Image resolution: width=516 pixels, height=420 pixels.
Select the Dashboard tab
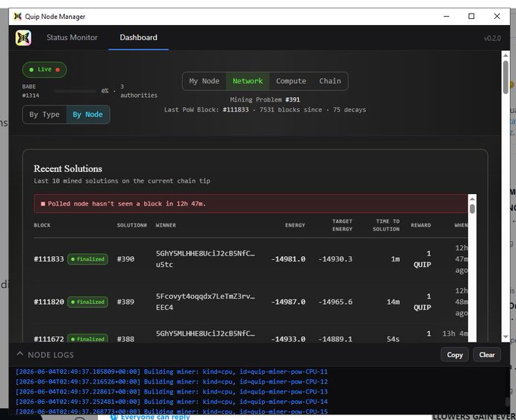point(139,37)
